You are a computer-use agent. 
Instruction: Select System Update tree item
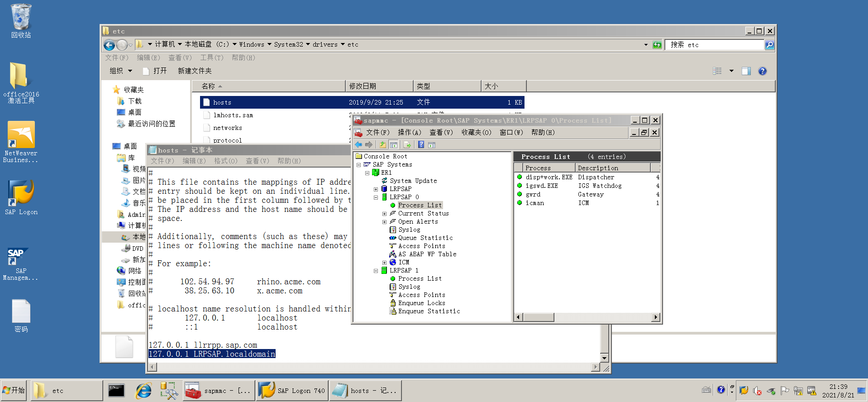coord(413,181)
